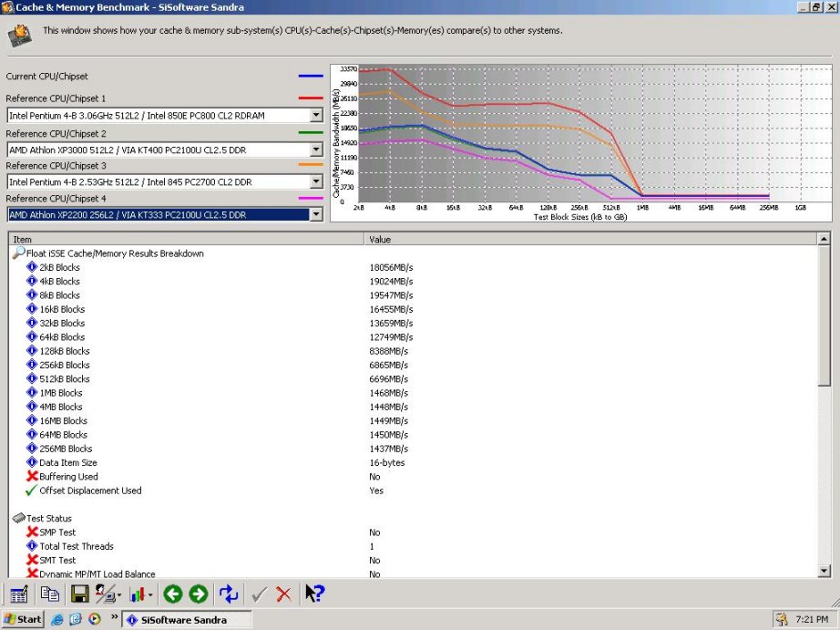This screenshot has width=840, height=630.
Task: Click the calculator-table icon in the bottom toolbar
Action: pyautogui.click(x=19, y=594)
